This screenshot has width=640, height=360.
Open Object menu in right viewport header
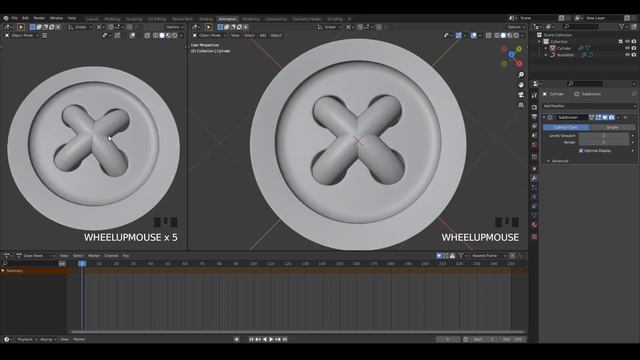(x=276, y=36)
